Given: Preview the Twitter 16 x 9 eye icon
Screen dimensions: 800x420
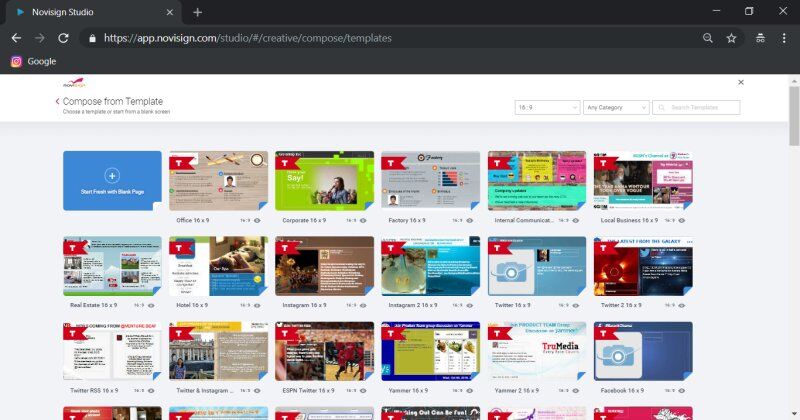Looking at the screenshot, I should 576,304.
